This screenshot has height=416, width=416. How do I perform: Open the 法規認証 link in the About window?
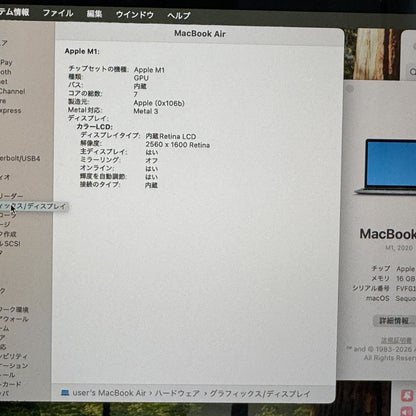click(396, 340)
